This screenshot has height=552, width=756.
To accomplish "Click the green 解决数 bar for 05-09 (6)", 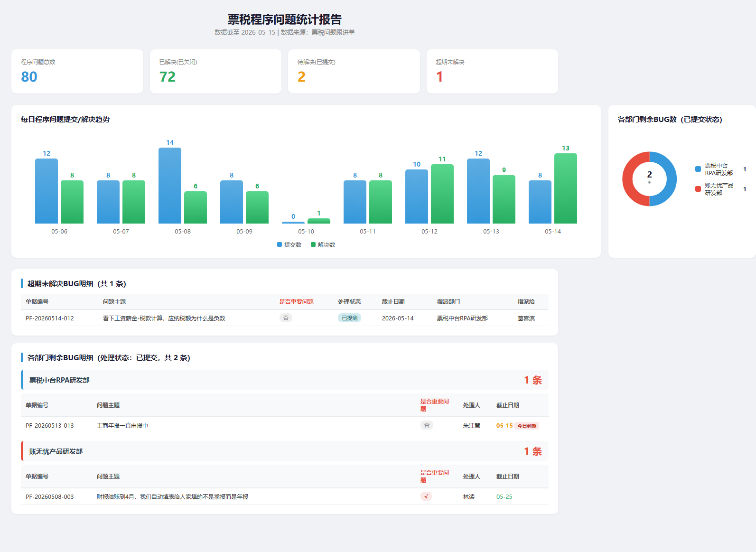I will coord(257,207).
